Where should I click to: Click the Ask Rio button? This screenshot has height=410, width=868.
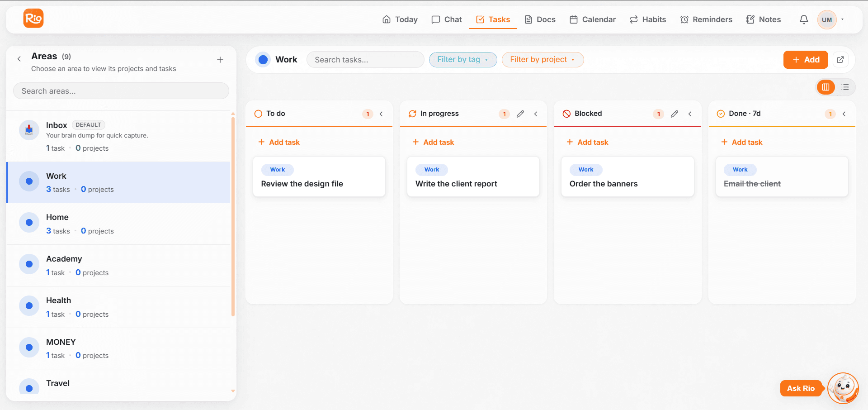801,388
